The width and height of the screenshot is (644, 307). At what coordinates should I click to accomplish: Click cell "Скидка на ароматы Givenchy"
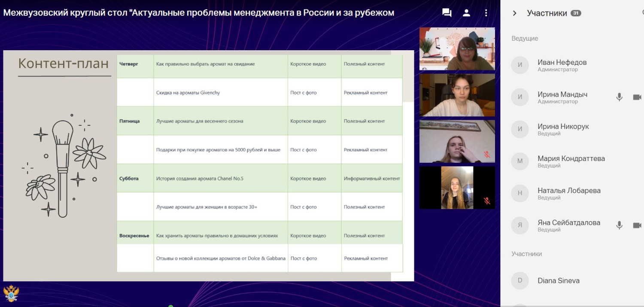(221, 92)
